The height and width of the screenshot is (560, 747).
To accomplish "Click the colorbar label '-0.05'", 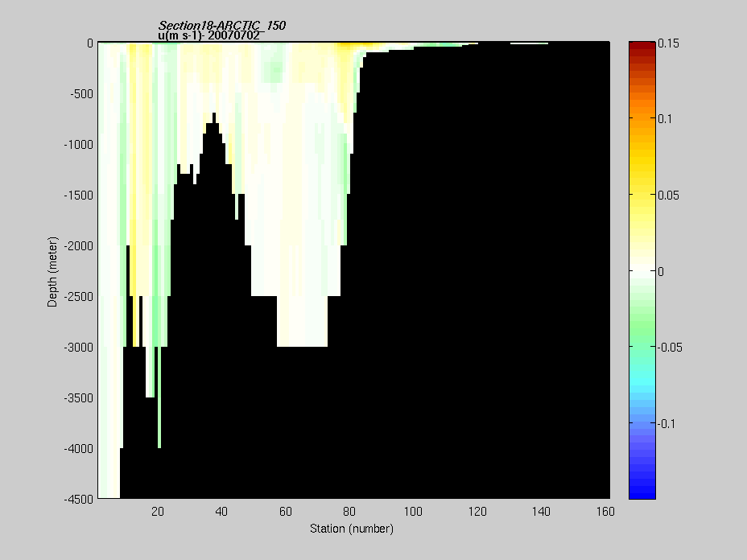I will tap(671, 347).
